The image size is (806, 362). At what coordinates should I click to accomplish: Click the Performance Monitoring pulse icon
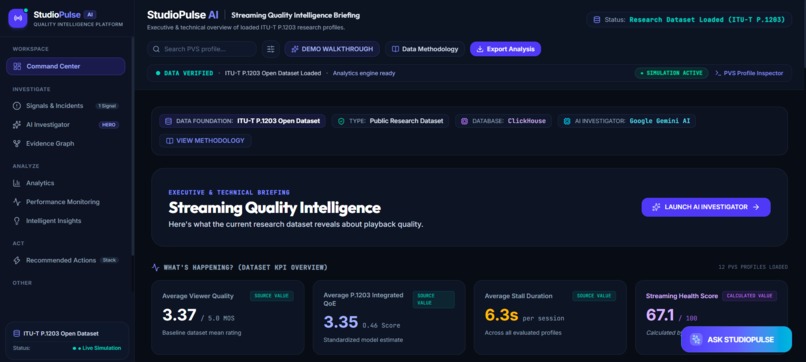tap(17, 202)
